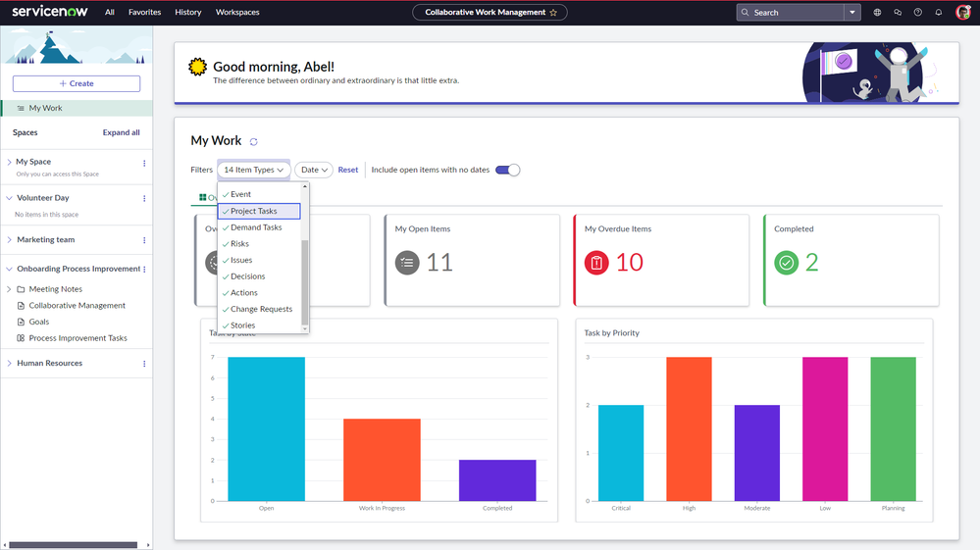Screen dimensions: 980x550
Task: Expand the Human Resources space
Action: [10, 364]
